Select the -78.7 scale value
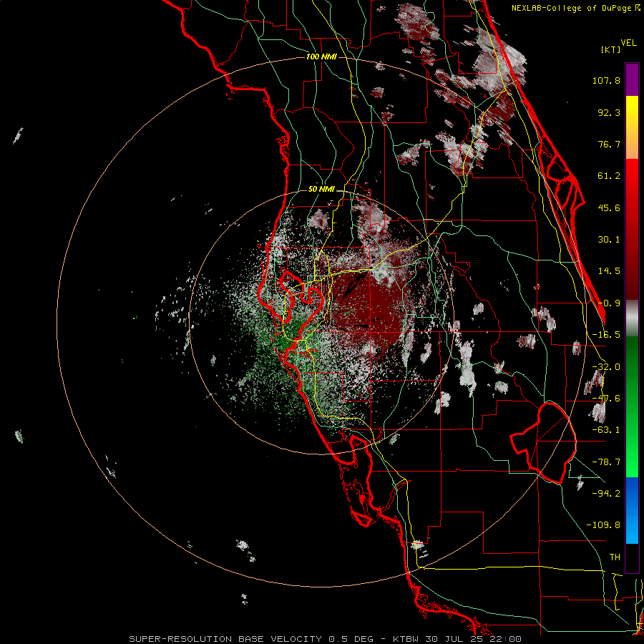The height and width of the screenshot is (644, 644). pos(606,462)
